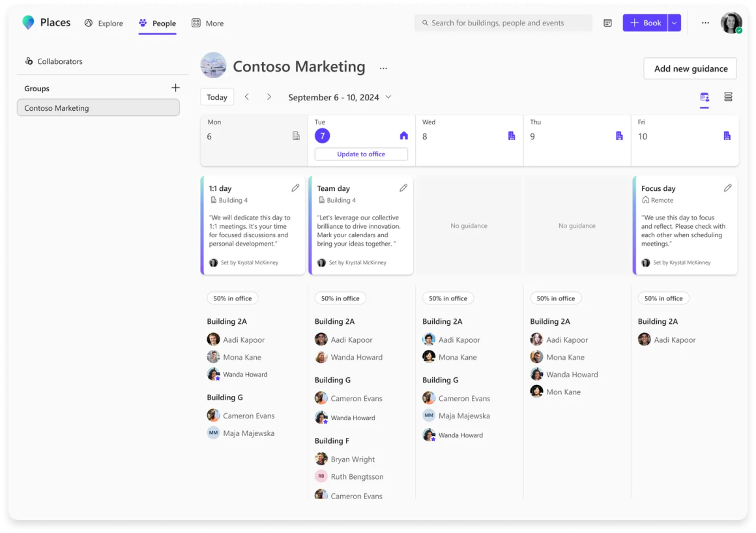Screen dimensions: 756x533
Task: Click Monday's 50% in office badge
Action: click(233, 298)
